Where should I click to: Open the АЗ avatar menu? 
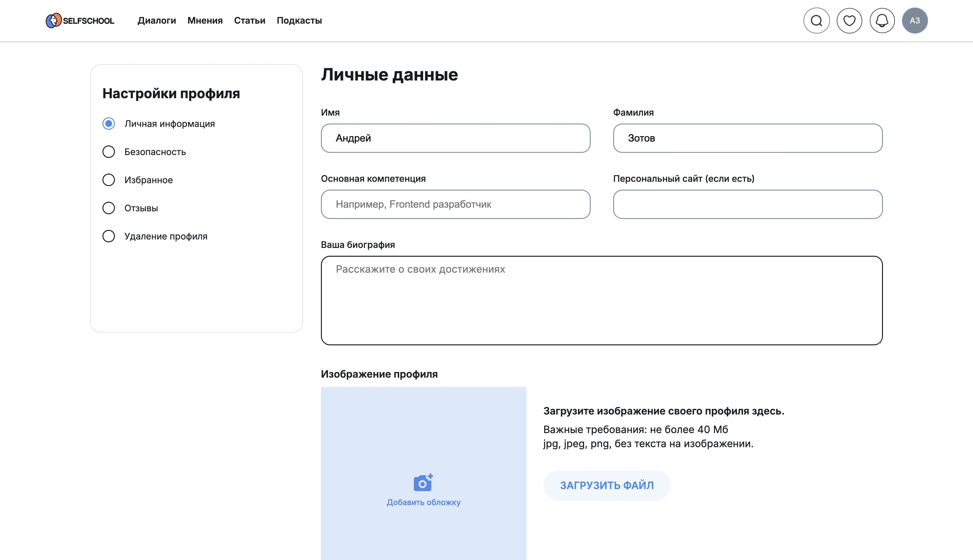point(915,20)
